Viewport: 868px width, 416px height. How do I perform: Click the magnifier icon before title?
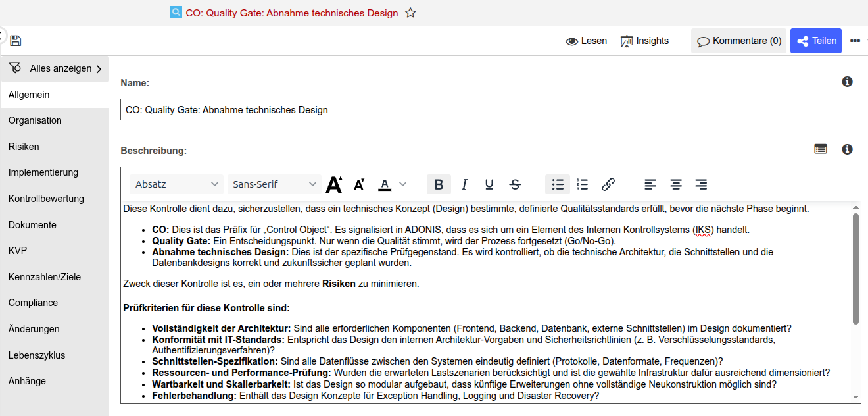tap(176, 13)
